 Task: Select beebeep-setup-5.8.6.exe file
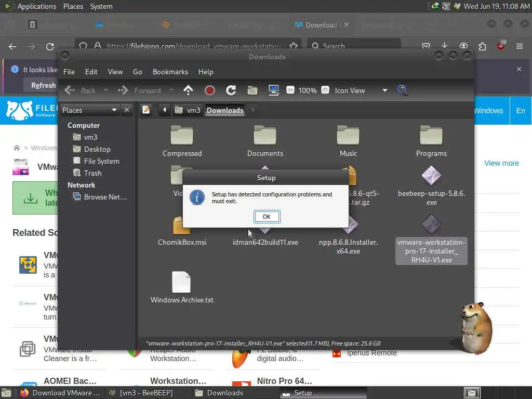click(x=431, y=185)
